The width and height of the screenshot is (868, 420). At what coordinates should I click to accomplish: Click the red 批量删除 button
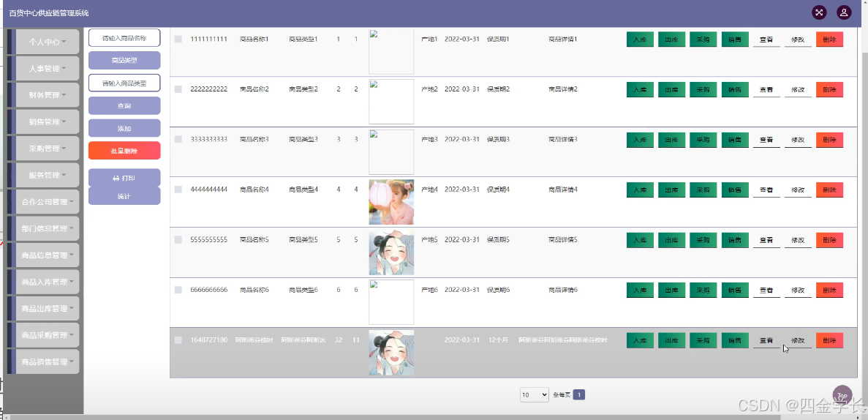click(x=124, y=151)
